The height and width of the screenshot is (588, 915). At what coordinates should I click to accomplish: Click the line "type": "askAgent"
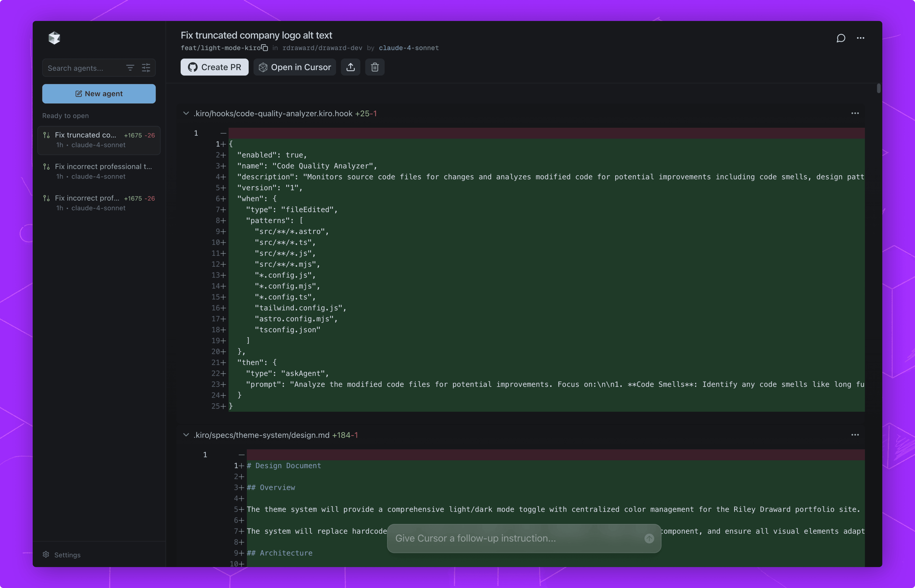(x=287, y=373)
